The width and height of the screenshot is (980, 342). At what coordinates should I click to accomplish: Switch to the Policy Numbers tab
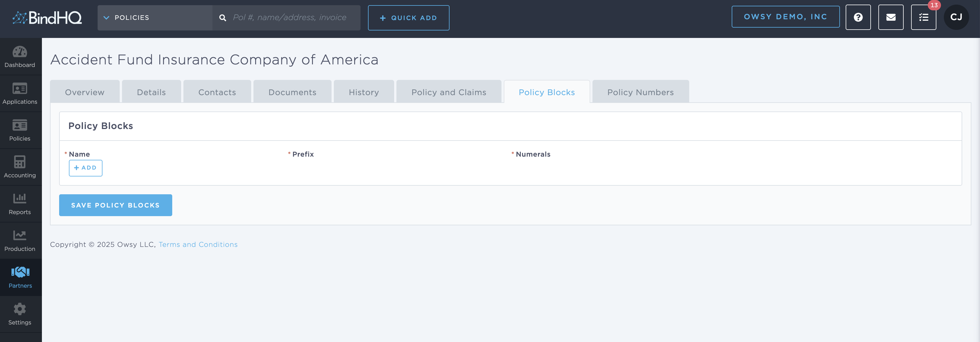click(640, 92)
